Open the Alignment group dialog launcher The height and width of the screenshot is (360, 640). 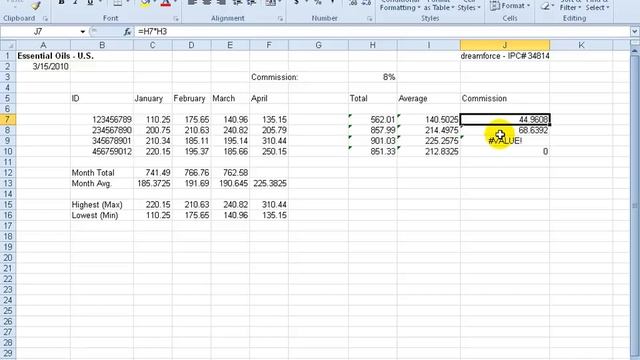280,19
